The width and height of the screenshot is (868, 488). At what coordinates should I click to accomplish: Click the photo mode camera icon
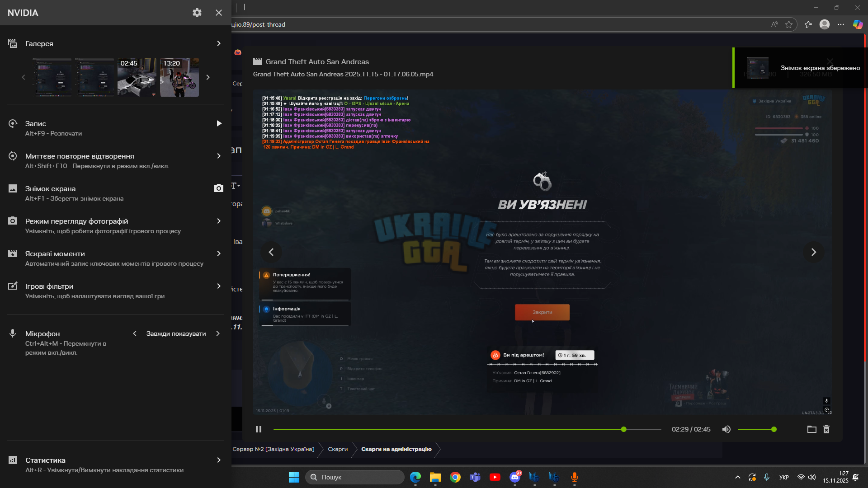(13, 221)
